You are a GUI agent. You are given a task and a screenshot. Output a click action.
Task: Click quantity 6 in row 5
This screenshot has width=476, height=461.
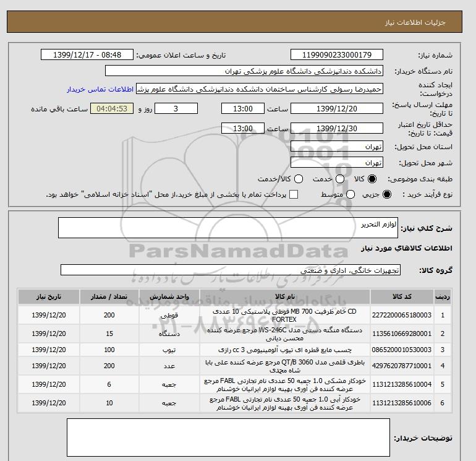pos(109,384)
